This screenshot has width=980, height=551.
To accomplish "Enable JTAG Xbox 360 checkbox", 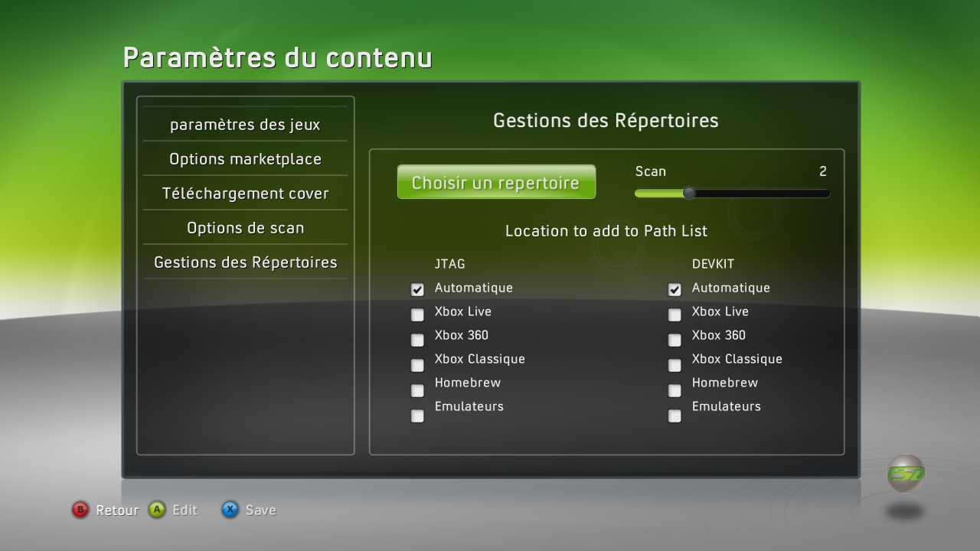I will (x=417, y=340).
